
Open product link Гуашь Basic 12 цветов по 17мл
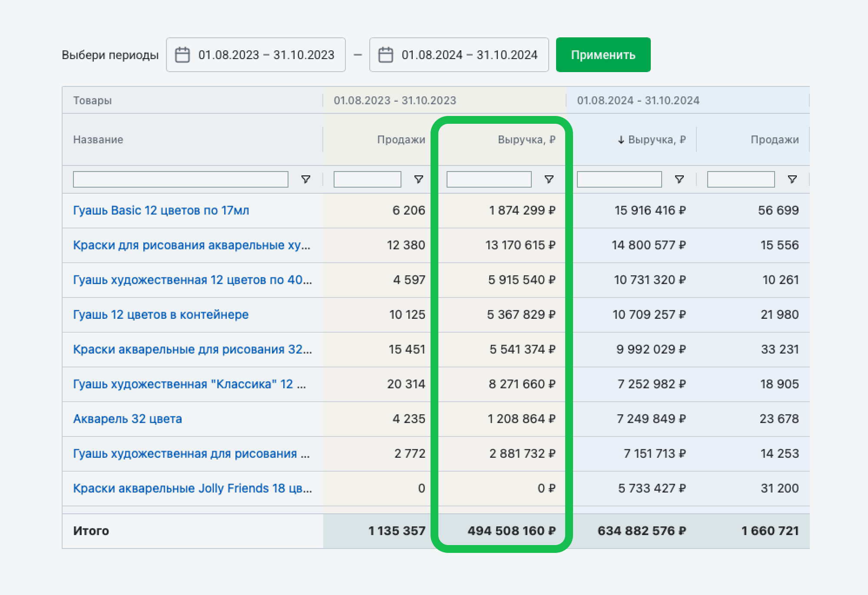161,211
